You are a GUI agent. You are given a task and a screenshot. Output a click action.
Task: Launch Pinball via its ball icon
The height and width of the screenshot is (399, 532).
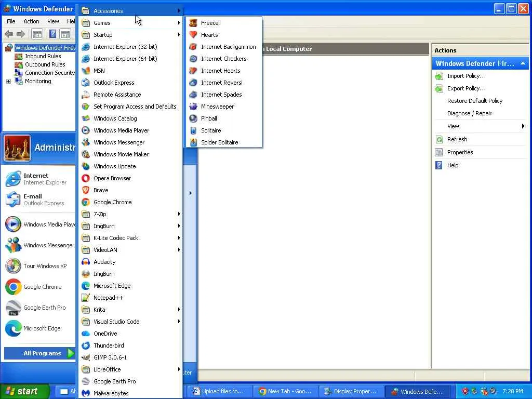(x=193, y=118)
